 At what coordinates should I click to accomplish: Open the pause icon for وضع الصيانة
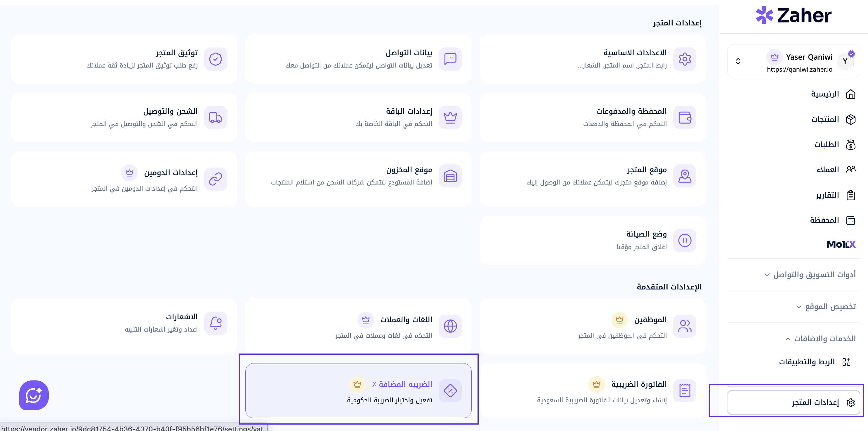tap(684, 240)
